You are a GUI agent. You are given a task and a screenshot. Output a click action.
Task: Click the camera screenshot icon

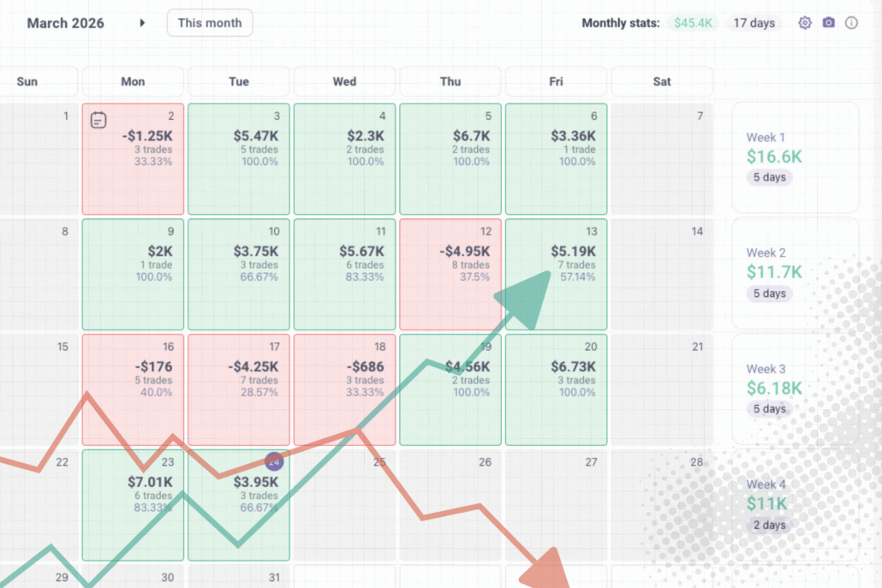pyautogui.click(x=828, y=23)
